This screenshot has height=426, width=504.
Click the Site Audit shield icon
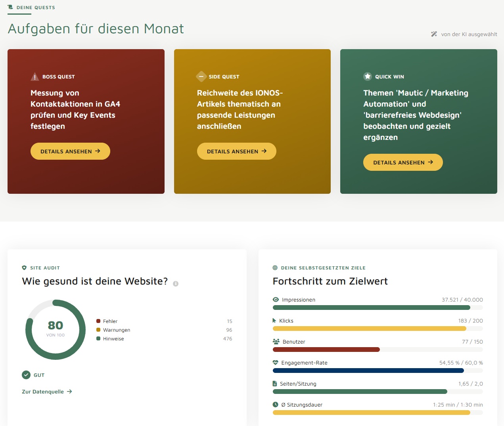point(24,268)
